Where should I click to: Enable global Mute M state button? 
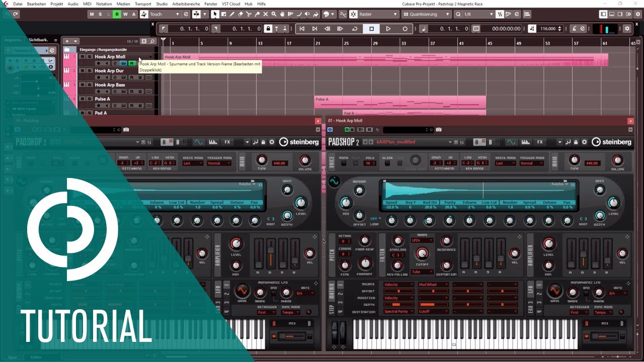pyautogui.click(x=92, y=14)
